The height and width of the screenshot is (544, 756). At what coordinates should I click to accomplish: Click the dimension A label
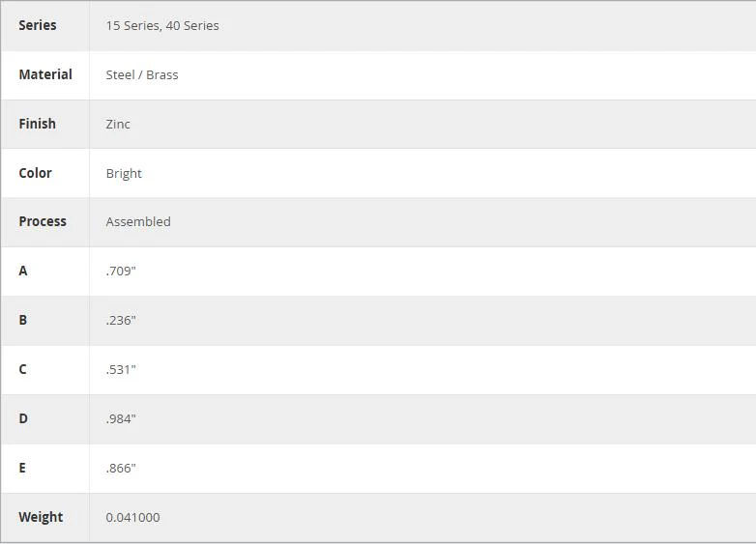point(22,271)
